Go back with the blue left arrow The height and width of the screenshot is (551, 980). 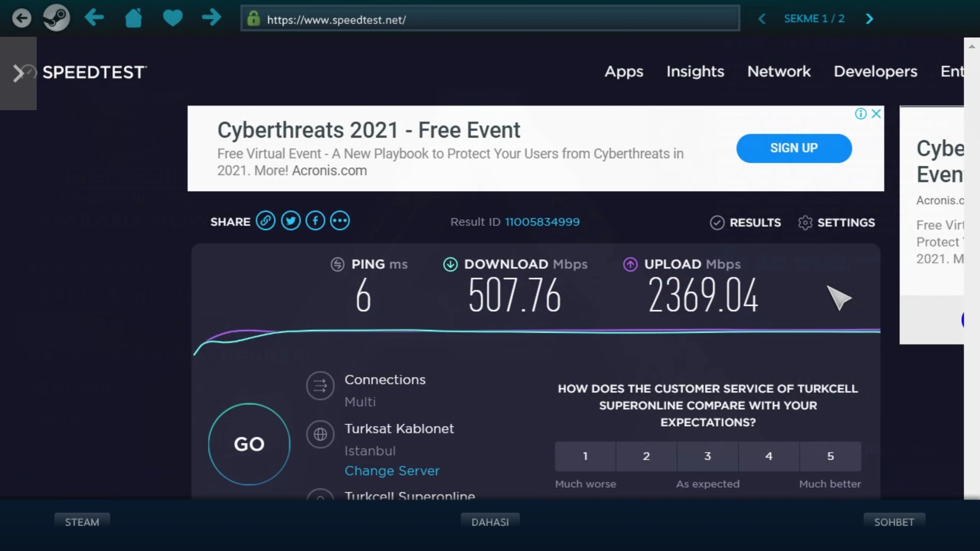pos(94,18)
